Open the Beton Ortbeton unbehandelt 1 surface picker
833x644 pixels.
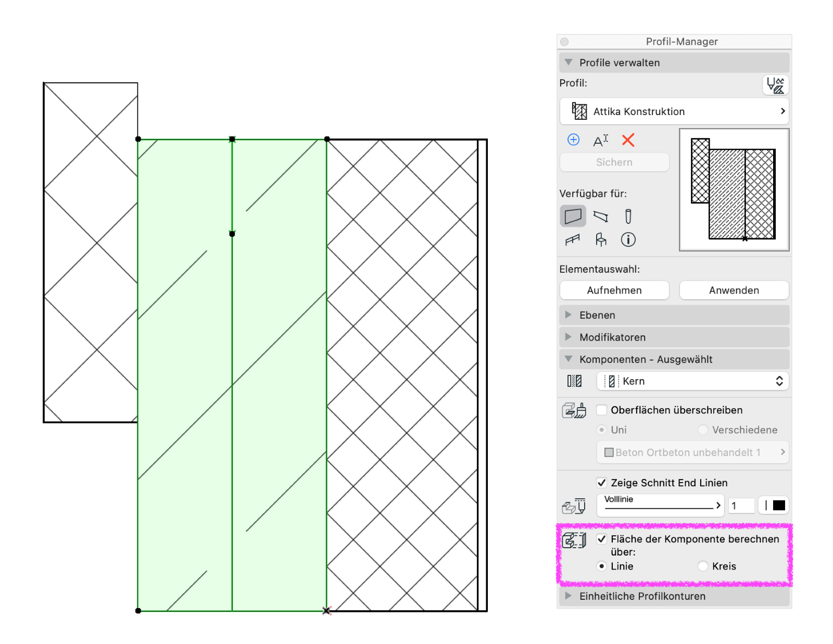[x=692, y=452]
